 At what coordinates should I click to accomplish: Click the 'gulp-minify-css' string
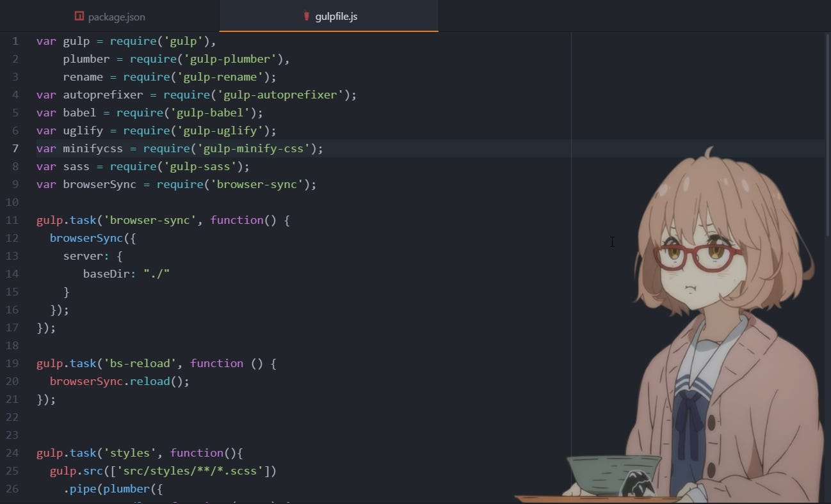click(x=253, y=148)
